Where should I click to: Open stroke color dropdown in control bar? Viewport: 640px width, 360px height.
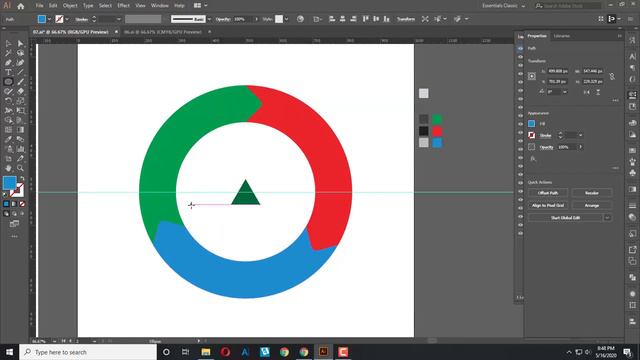67,19
